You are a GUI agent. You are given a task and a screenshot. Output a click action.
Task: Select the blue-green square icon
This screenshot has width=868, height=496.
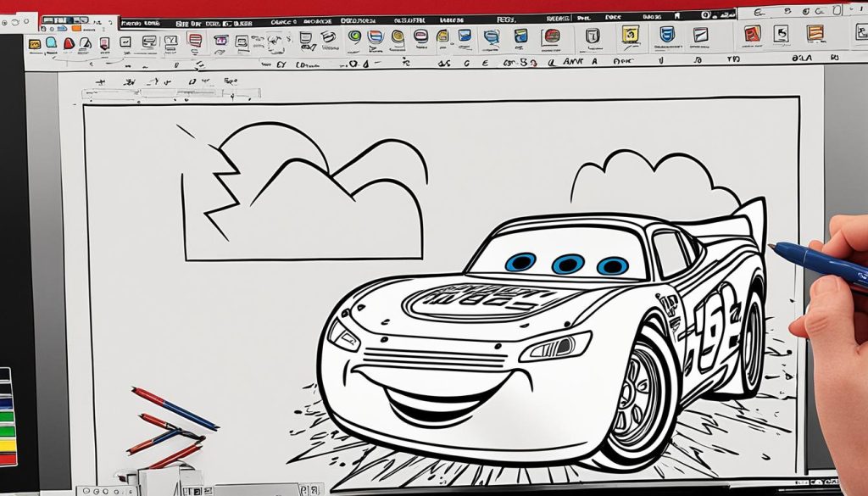pyautogui.click(x=521, y=36)
